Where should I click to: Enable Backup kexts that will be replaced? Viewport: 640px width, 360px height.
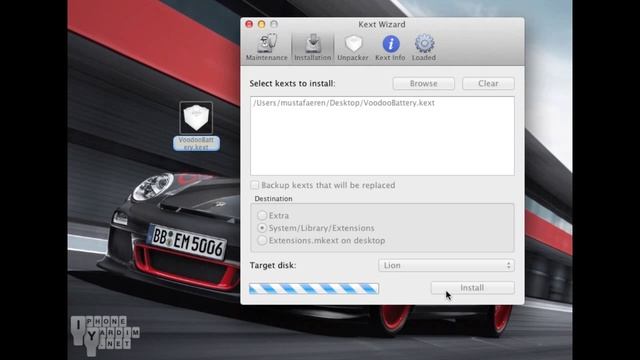255,185
